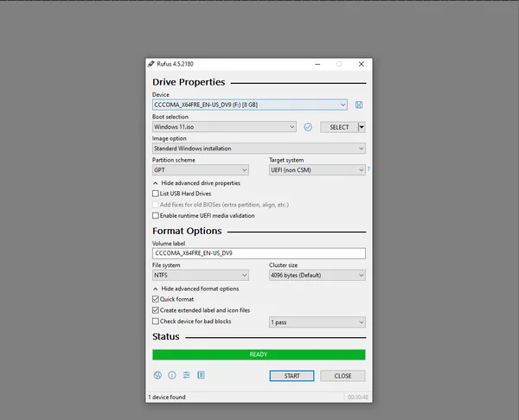Screen dimensions: 519x420
Task: Open the Cluster size dropdown
Action: [317, 275]
